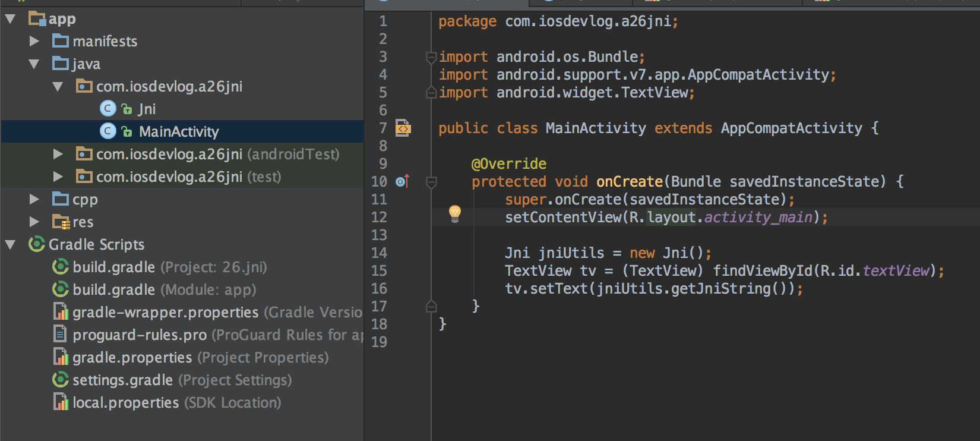Click the Jni class icon
This screenshot has width=980, height=441.
click(x=108, y=109)
